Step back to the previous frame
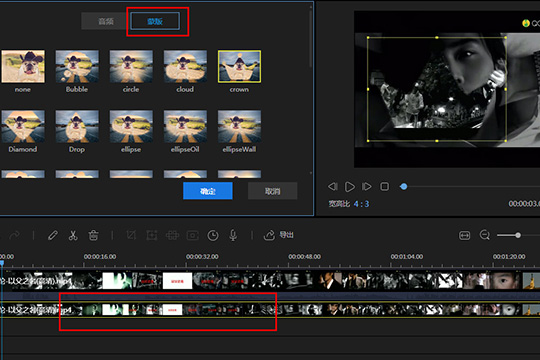 (332, 186)
